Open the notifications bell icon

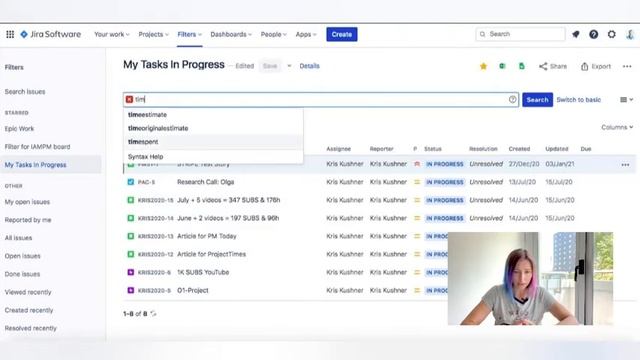[x=576, y=34]
